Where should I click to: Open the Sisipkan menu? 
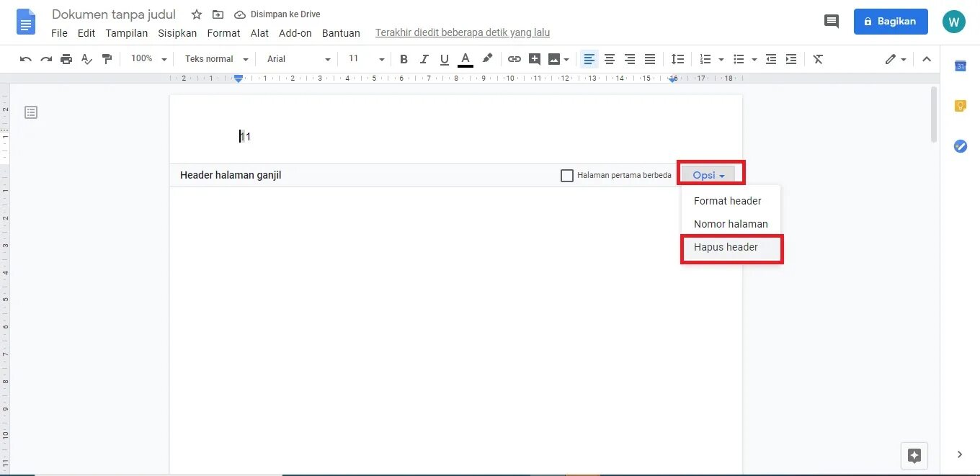pyautogui.click(x=177, y=33)
